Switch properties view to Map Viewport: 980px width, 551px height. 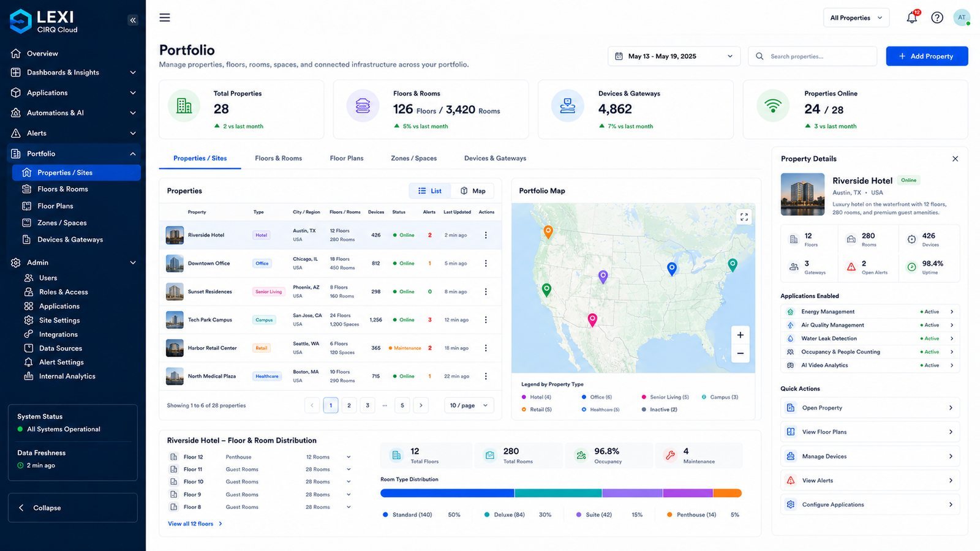[473, 191]
